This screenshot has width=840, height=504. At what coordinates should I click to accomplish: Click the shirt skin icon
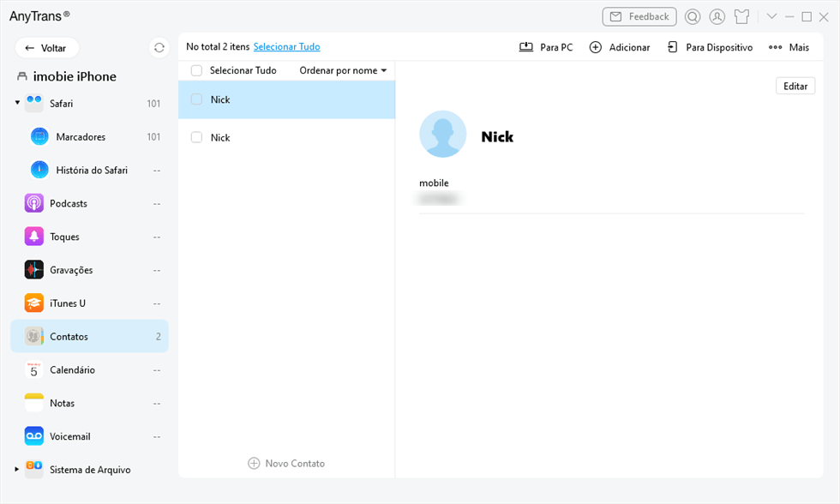pyautogui.click(x=742, y=16)
